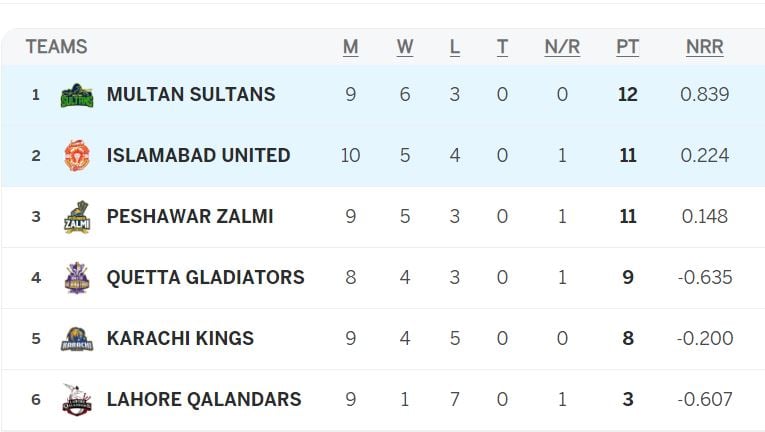Click the TEAMS column header
765x432 pixels.
(56, 47)
